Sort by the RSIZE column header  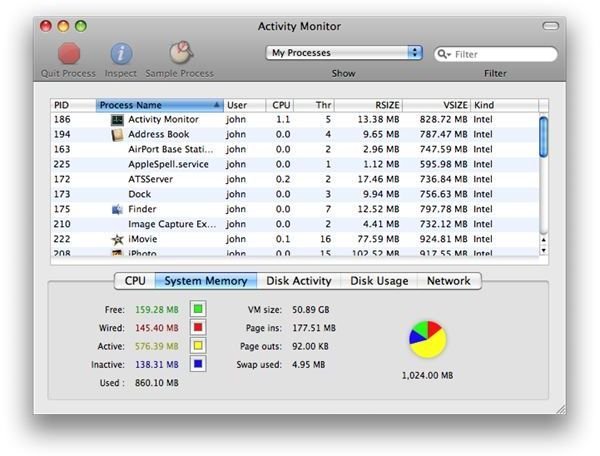tap(368, 105)
